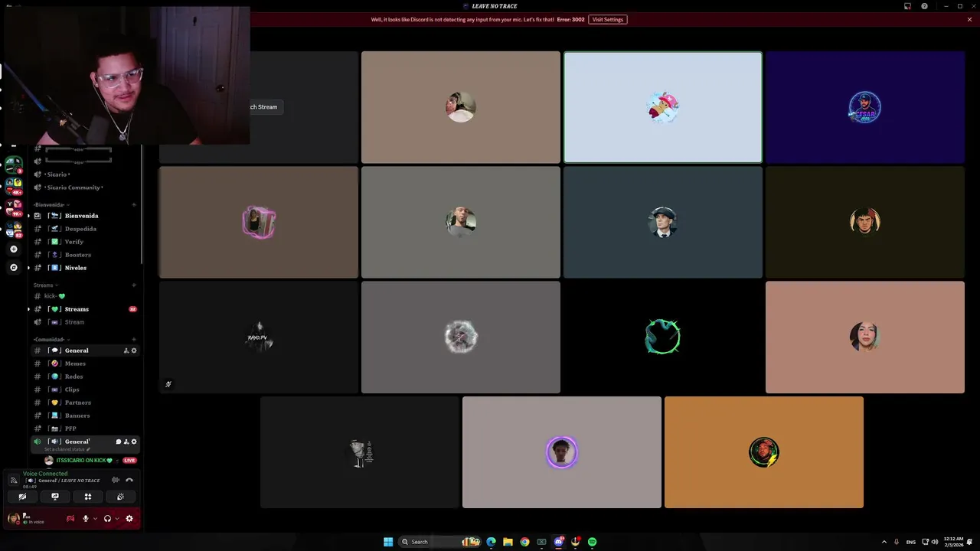
Task: Dismiss the mic error banner
Action: pos(969,19)
